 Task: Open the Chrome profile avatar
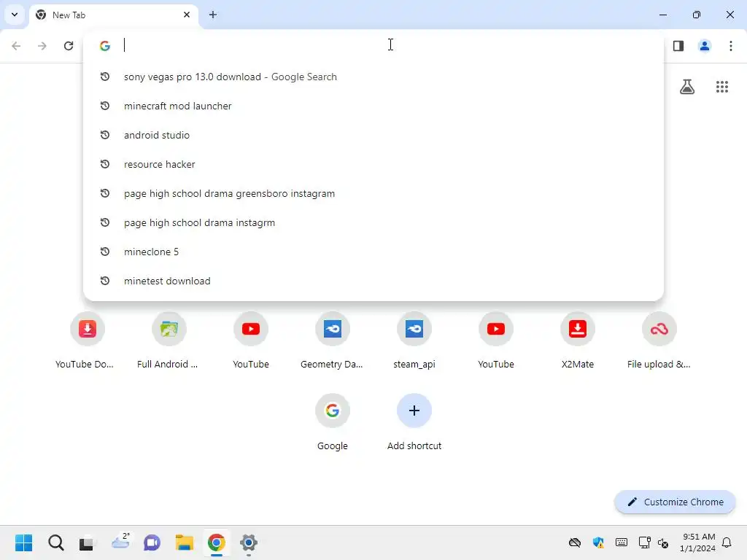[705, 46]
